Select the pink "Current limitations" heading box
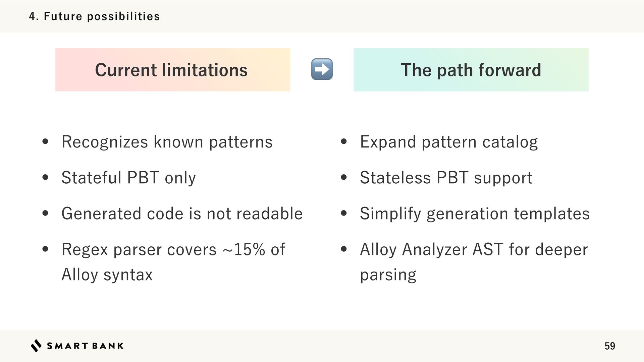 (x=172, y=70)
